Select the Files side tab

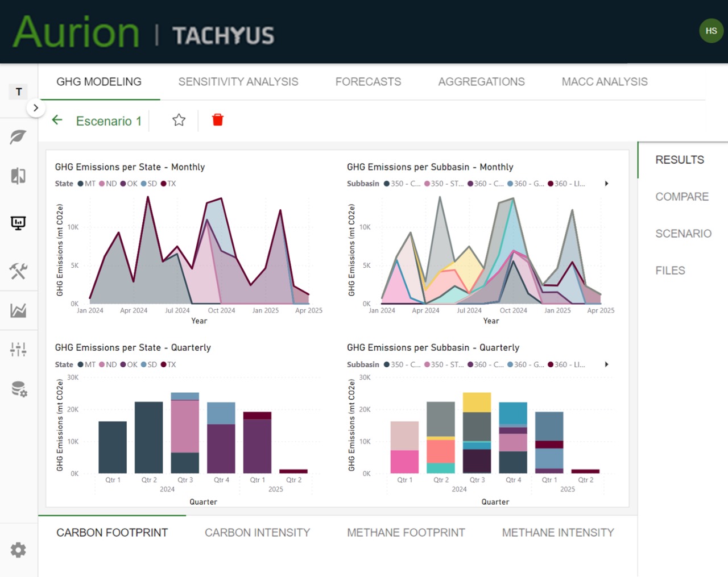(x=670, y=271)
